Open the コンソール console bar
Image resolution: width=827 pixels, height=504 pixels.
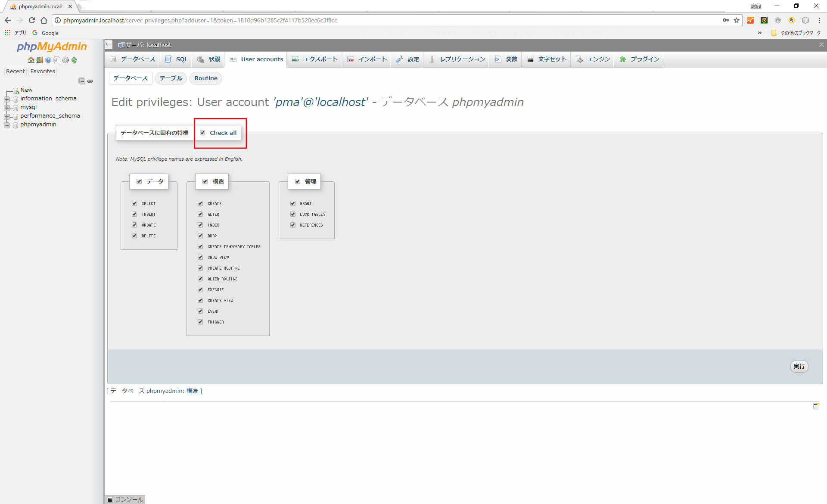125,499
